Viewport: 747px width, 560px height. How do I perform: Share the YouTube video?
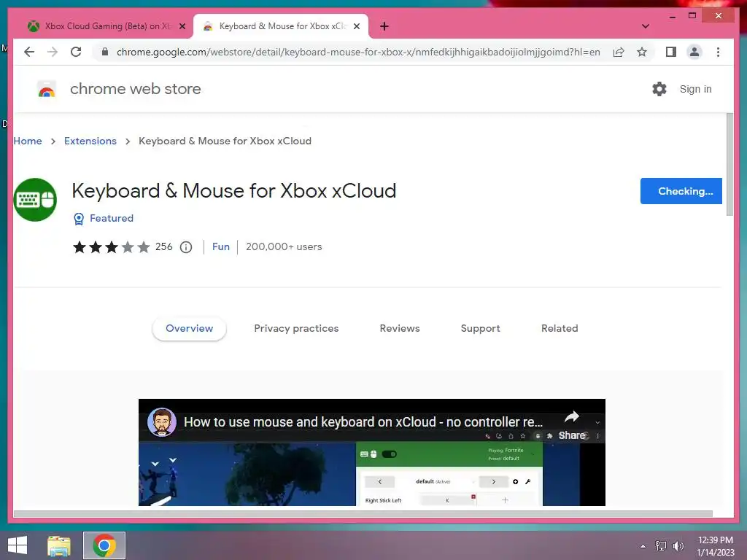coord(572,425)
